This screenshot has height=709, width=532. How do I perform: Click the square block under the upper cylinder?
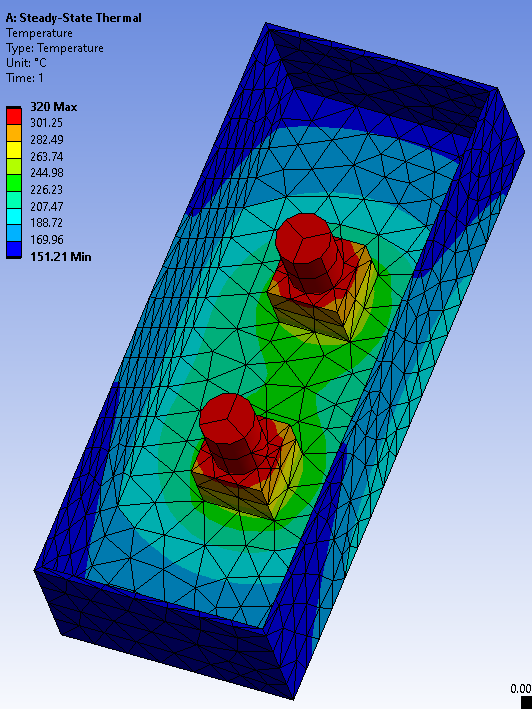[x=323, y=292]
